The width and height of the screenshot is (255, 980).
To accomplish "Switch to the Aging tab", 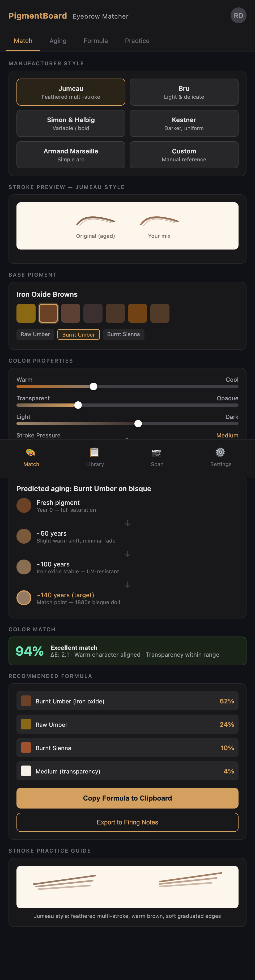I will (58, 41).
